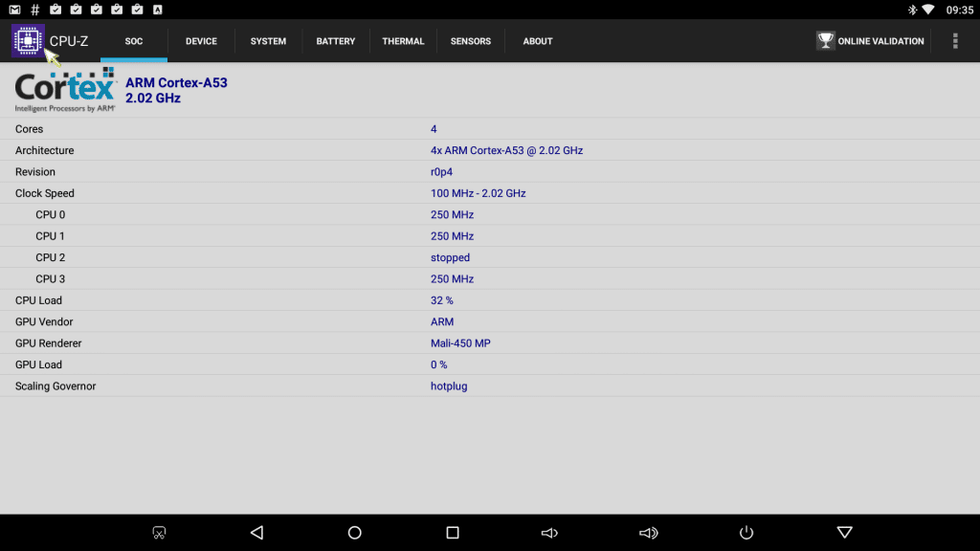Tap the volume down speaker icon
This screenshot has height=551, width=980.
[x=549, y=533]
